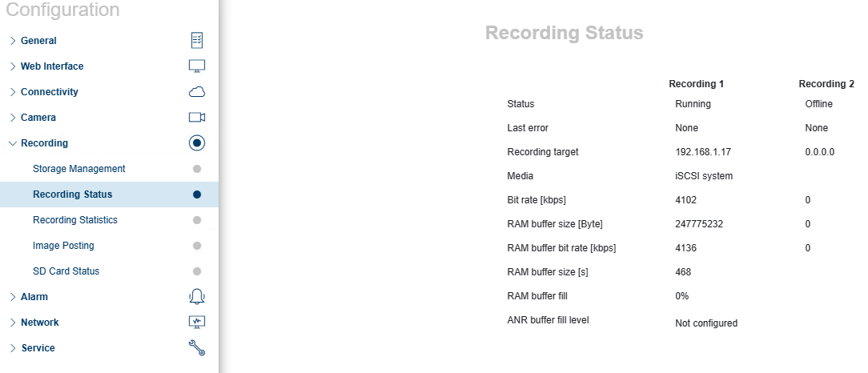The image size is (868, 373).
Task: Click the Service wrench icon
Action: pos(197,348)
